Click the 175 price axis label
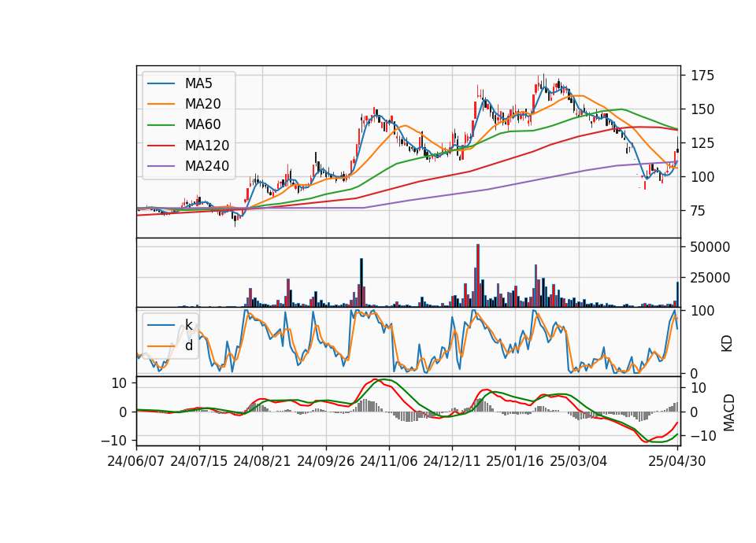Viewport: 756px width, 543px height. click(x=702, y=76)
